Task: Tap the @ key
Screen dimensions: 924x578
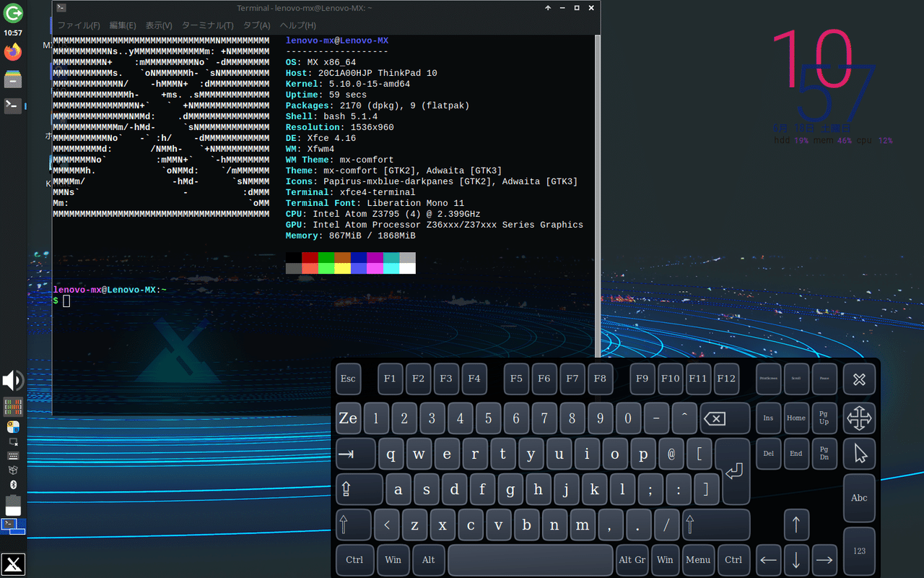Action: tap(671, 454)
